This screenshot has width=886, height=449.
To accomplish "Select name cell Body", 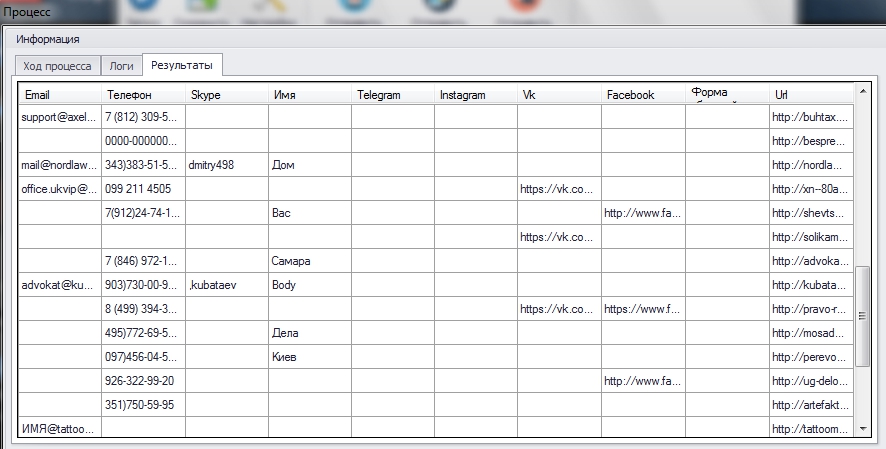I will point(310,285).
